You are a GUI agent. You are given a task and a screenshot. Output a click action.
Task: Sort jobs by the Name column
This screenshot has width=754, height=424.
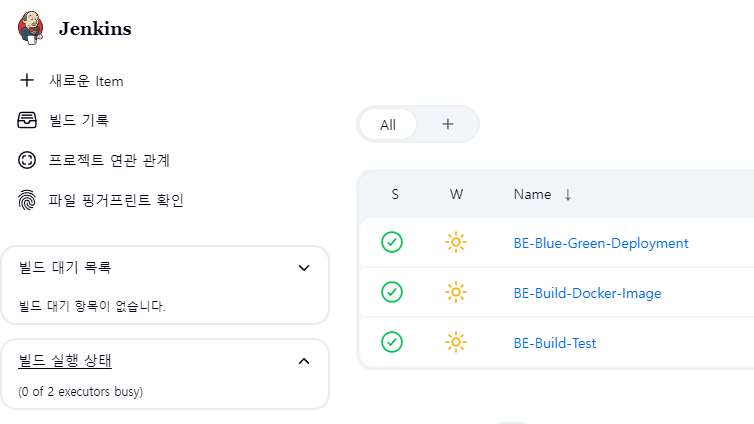(532, 194)
